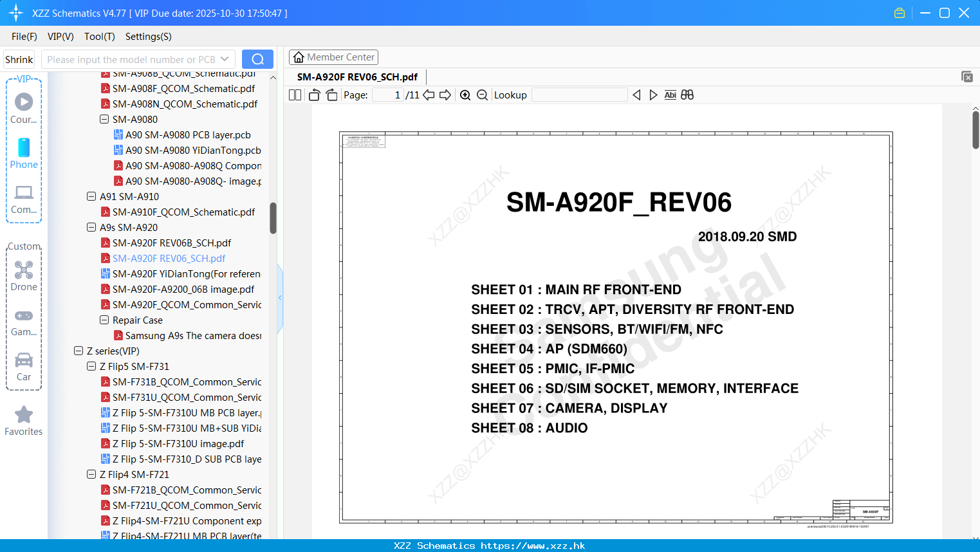Focus the model number search field
Viewport: 980px width, 552px height.
[x=131, y=59]
